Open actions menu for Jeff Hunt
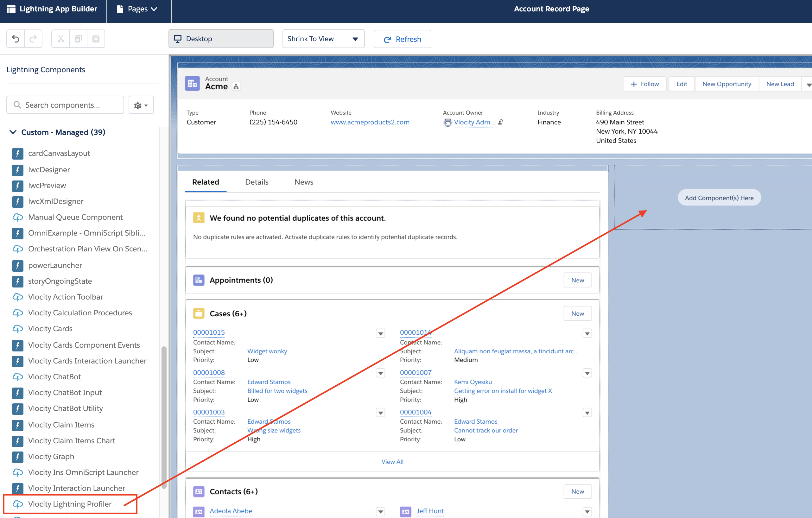 (x=587, y=512)
